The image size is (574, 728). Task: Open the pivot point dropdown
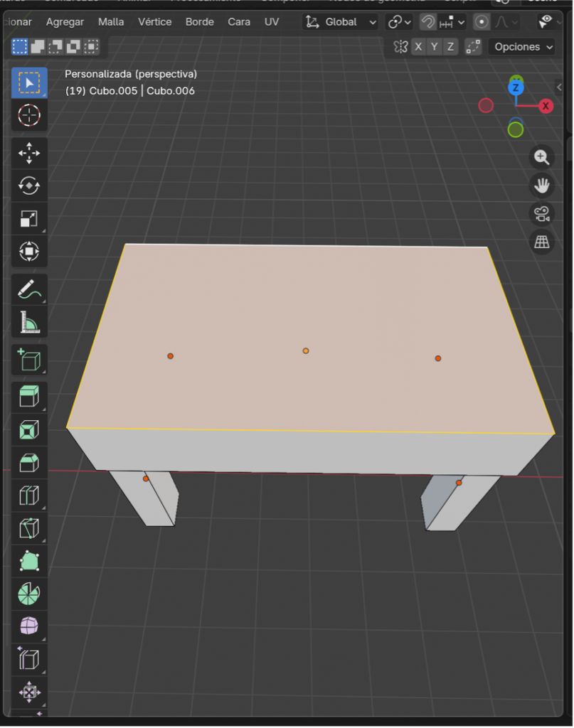coord(400,22)
